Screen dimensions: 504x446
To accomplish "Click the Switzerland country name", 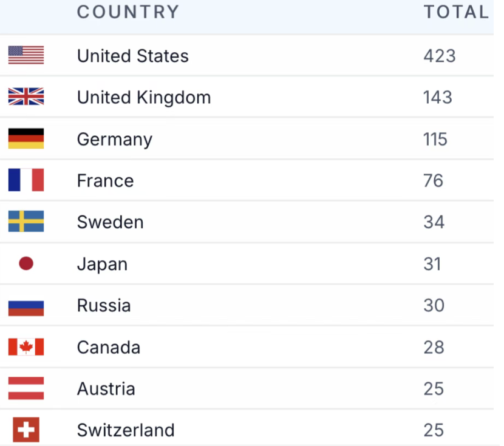I will pos(126,430).
